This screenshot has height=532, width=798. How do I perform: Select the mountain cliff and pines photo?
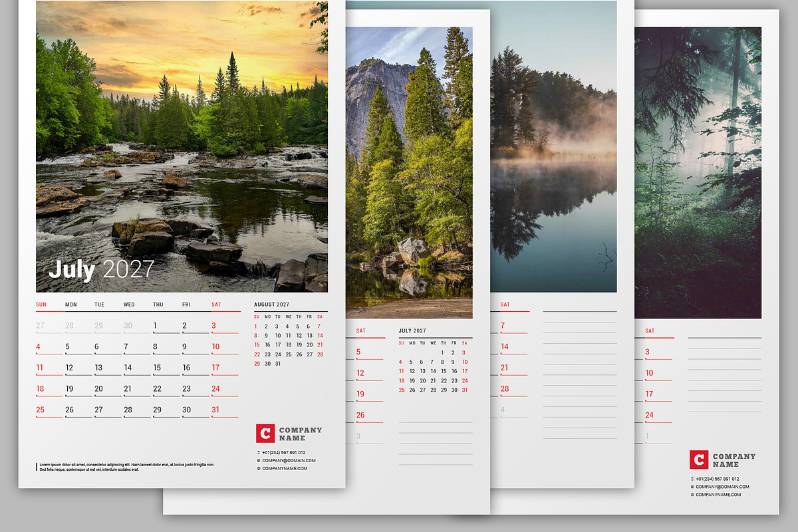click(x=409, y=173)
